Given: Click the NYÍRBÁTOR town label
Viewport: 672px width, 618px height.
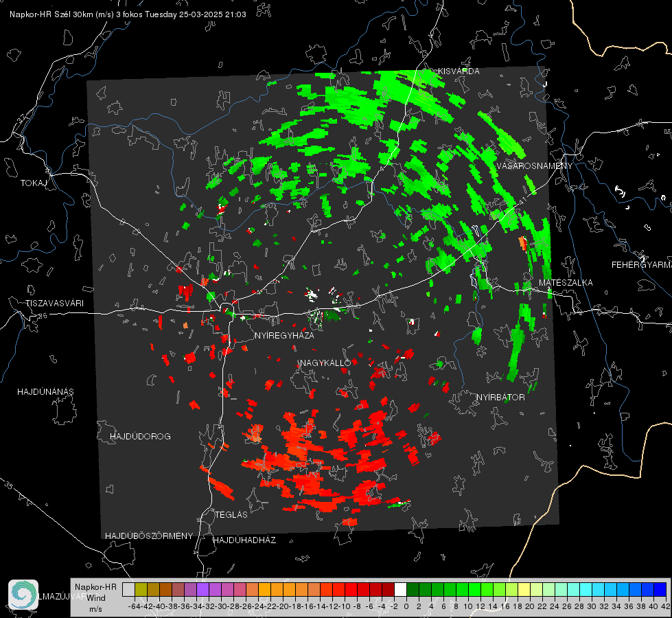Looking at the screenshot, I should [500, 398].
